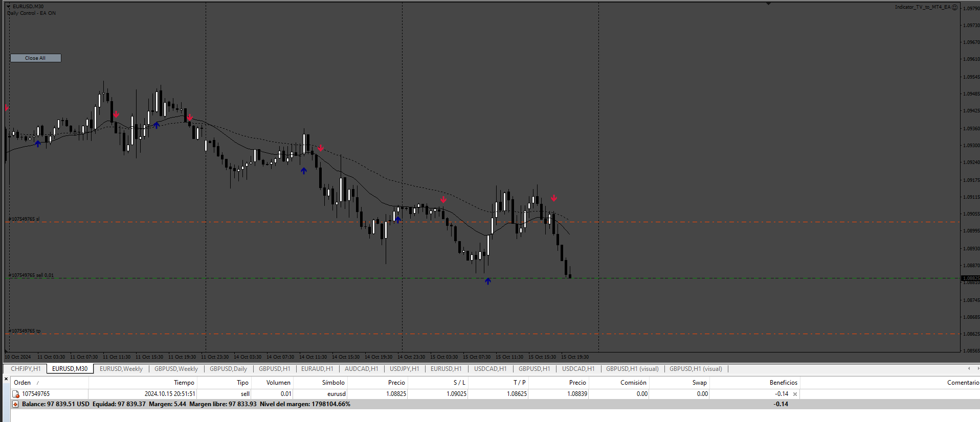Click the 0.00 value under Swap
The height and width of the screenshot is (422, 980).
[x=702, y=394]
